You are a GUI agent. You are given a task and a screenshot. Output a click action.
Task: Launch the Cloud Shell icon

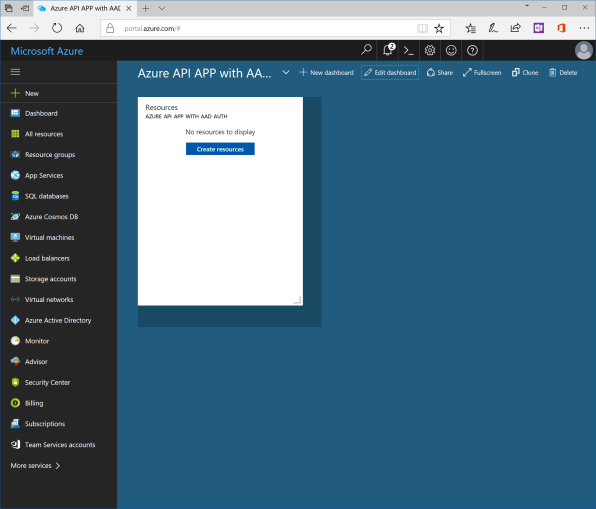(x=409, y=50)
